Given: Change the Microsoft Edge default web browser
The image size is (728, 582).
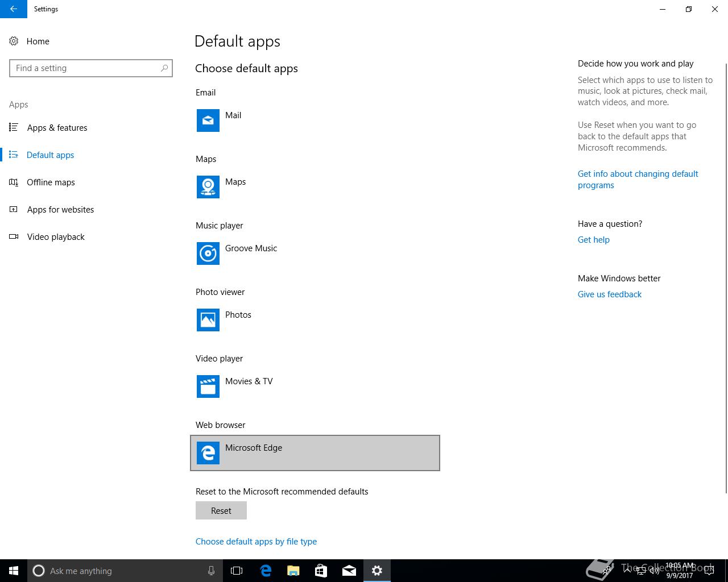Looking at the screenshot, I should (315, 453).
